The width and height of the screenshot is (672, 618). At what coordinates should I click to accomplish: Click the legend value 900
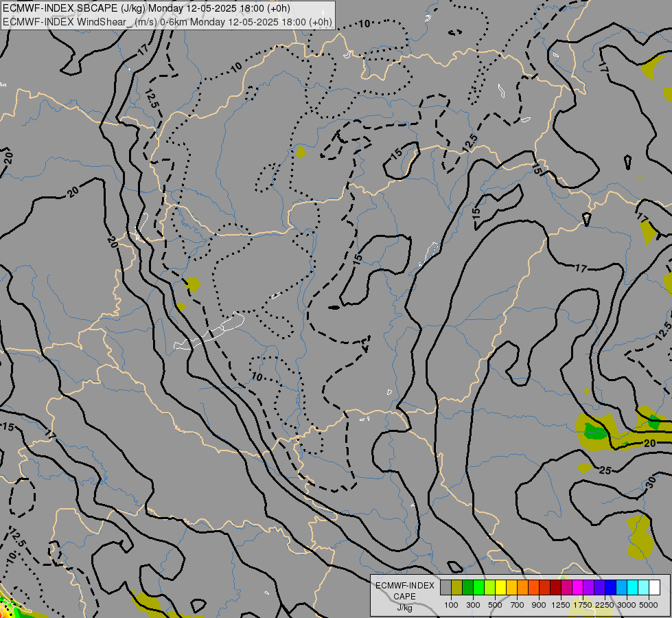(x=539, y=605)
